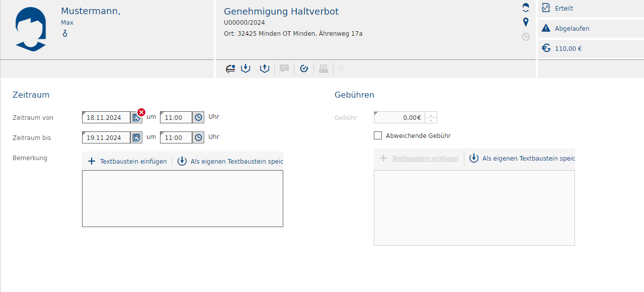Click the upload arrow icon in the toolbar
Screen dimensions: 644x292
point(265,68)
